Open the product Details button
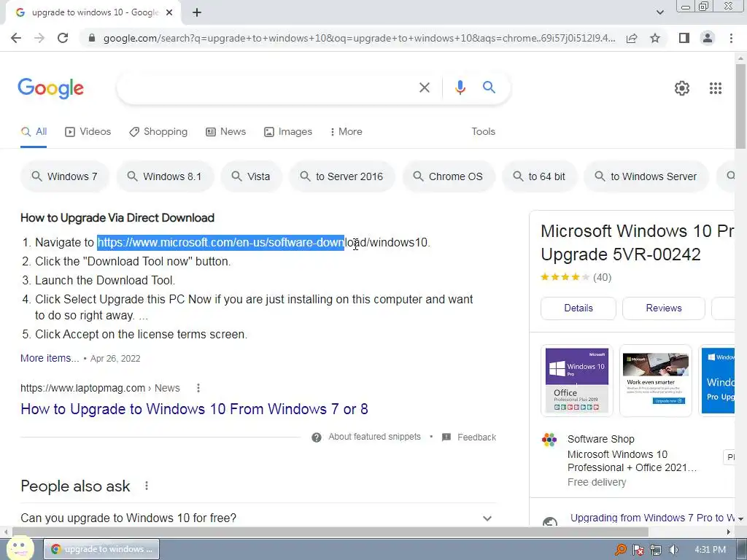This screenshot has width=747, height=560. [x=578, y=308]
